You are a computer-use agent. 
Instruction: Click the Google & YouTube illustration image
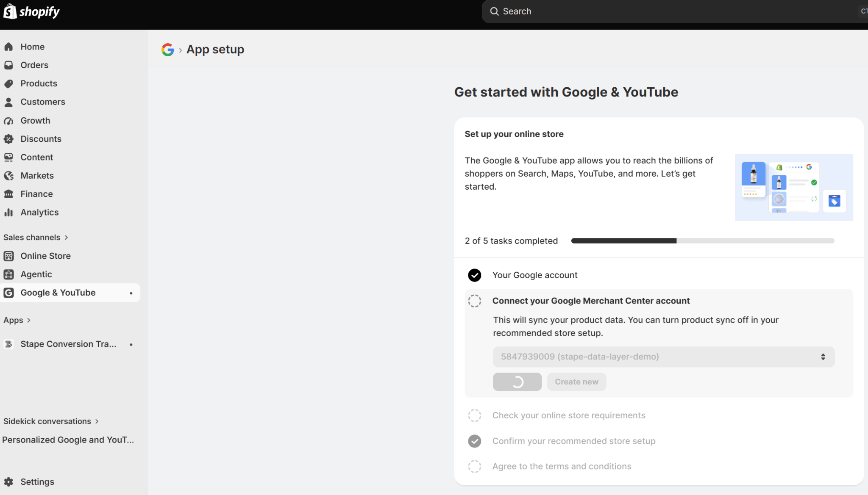(x=794, y=188)
